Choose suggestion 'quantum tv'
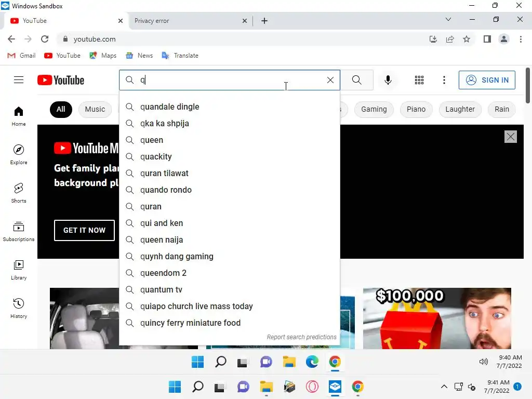 [x=230, y=290]
